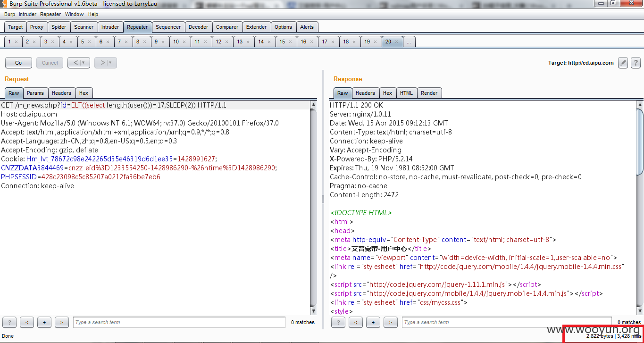Select request Params view tab
This screenshot has height=343, width=644.
click(35, 93)
